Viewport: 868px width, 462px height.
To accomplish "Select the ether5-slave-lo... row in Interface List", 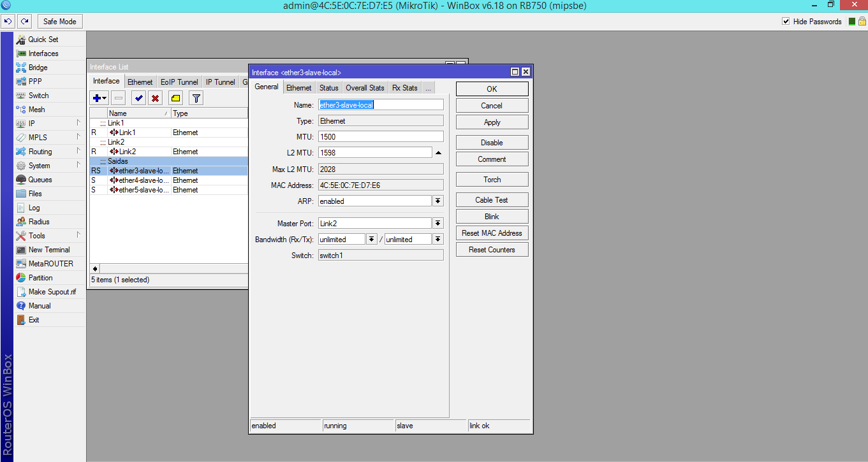I will click(x=168, y=190).
